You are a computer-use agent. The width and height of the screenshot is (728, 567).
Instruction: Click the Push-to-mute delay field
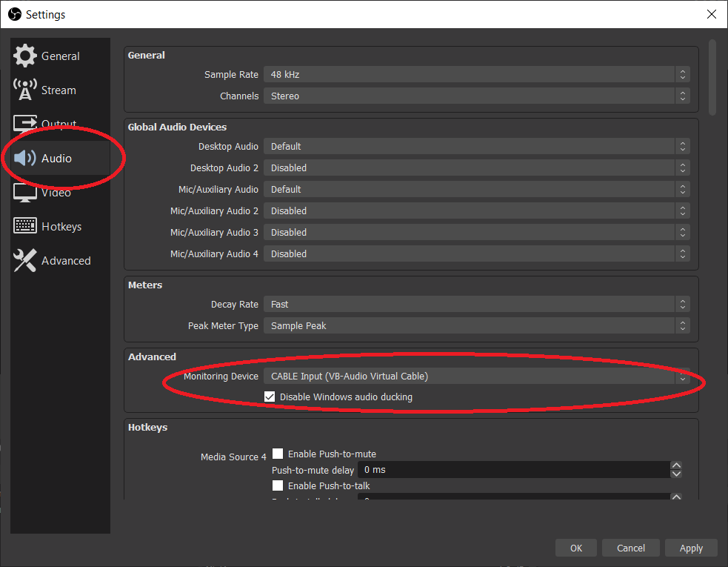pyautogui.click(x=513, y=470)
